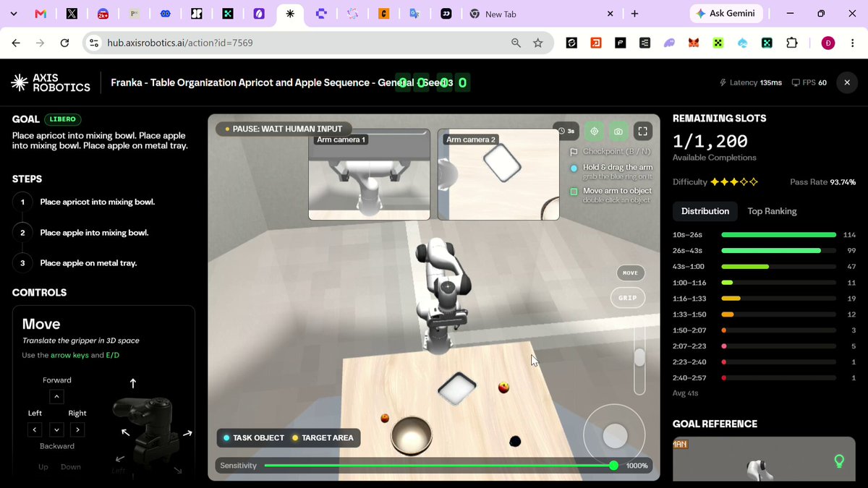Screen dimensions: 868x488
Task: Toggle Move arm to object checkbox
Action: coord(574,192)
